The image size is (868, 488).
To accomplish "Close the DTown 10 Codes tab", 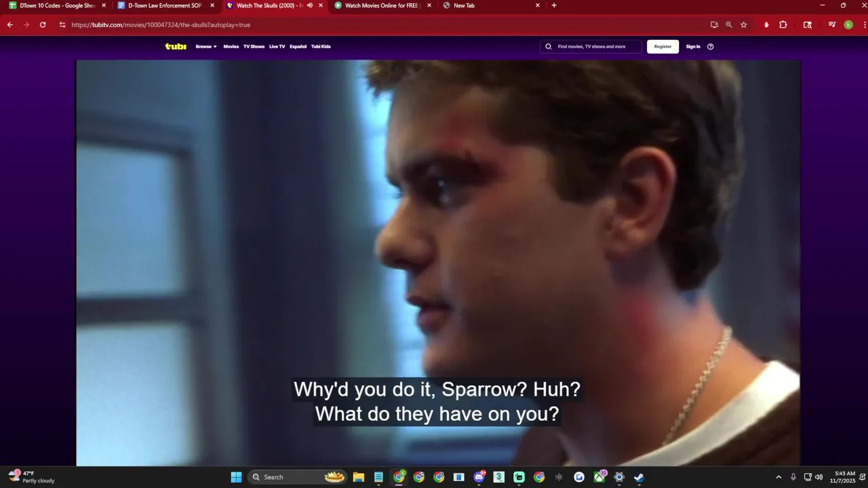I will point(104,5).
